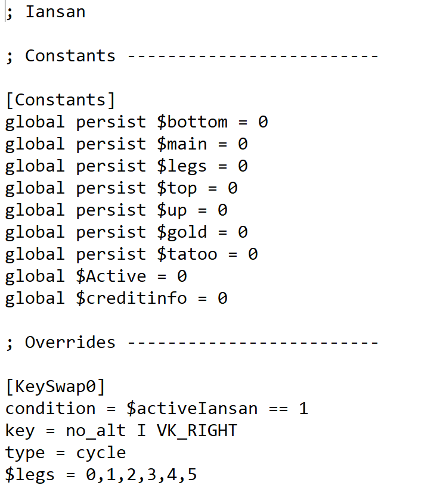Click the [Constants] section header

coord(60,99)
